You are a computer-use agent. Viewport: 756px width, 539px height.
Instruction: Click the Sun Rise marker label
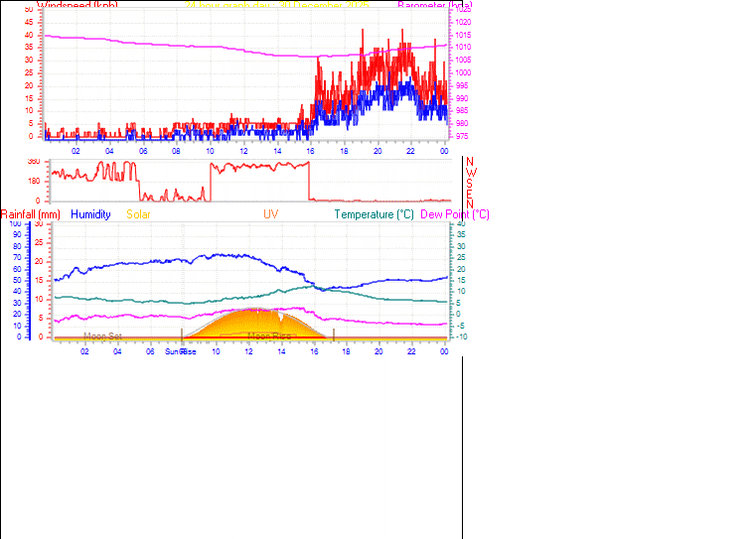[180, 351]
